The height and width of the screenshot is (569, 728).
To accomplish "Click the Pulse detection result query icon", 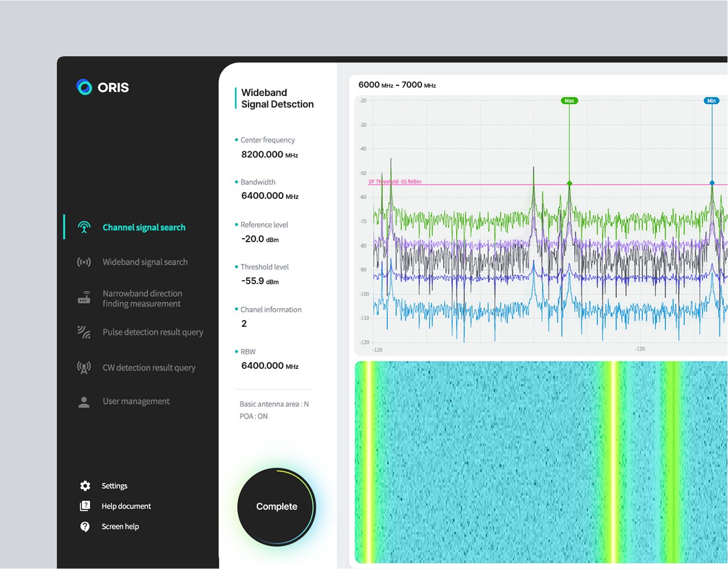I will tap(84, 332).
